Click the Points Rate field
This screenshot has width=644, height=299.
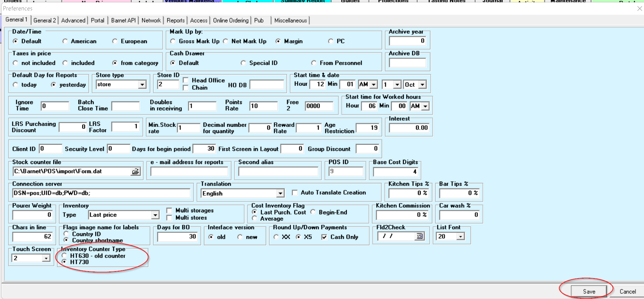click(x=263, y=106)
